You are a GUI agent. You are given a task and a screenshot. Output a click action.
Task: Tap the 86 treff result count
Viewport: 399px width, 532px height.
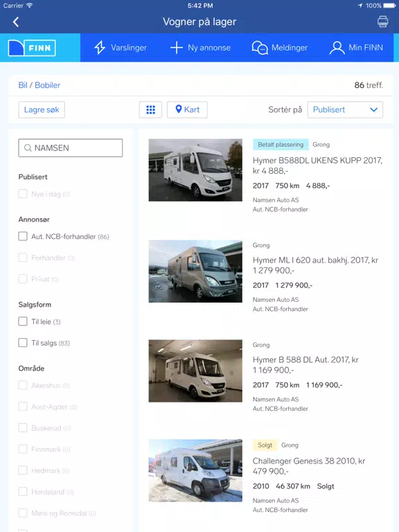(369, 85)
